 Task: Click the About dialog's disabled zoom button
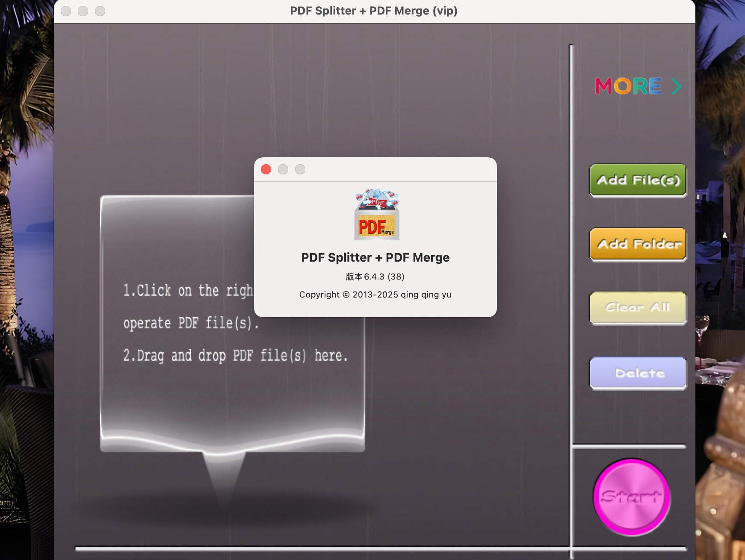point(300,169)
